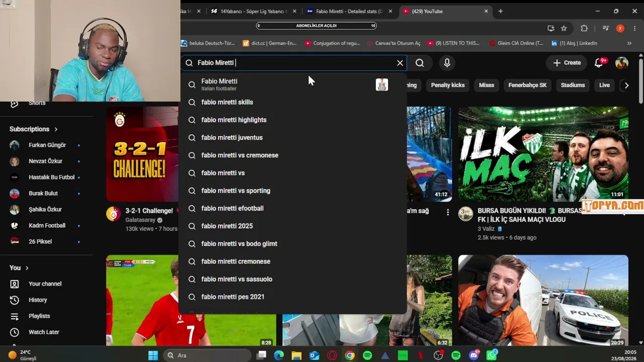Open Furkan Güngör channel subscription
This screenshot has height=362, width=644.
click(x=46, y=145)
